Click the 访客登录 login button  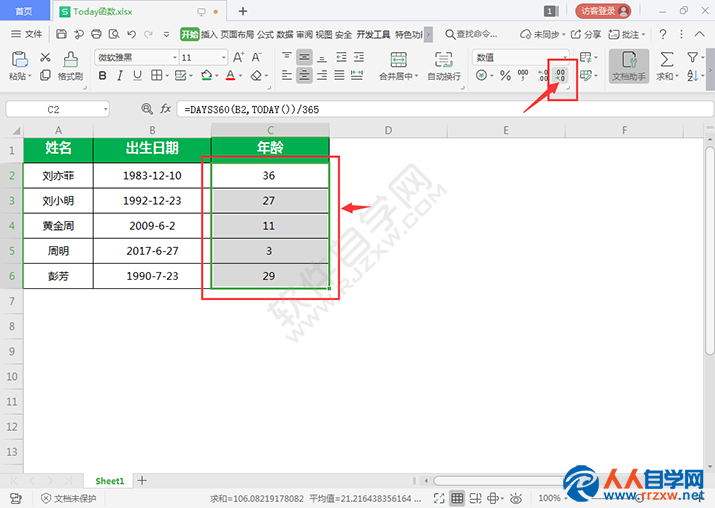[603, 11]
